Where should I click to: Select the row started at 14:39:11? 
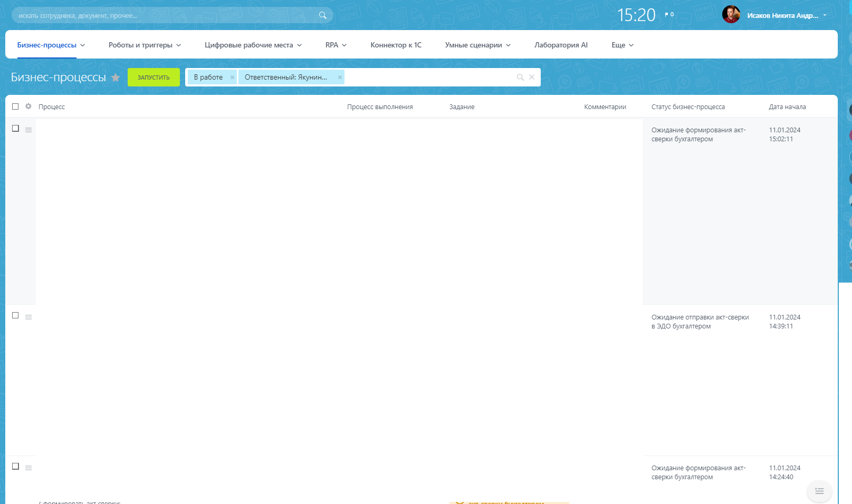[x=15, y=315]
